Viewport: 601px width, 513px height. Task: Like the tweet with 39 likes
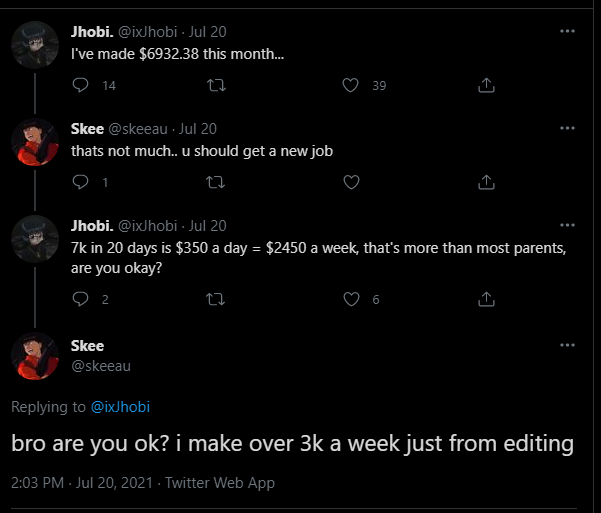pyautogui.click(x=350, y=86)
